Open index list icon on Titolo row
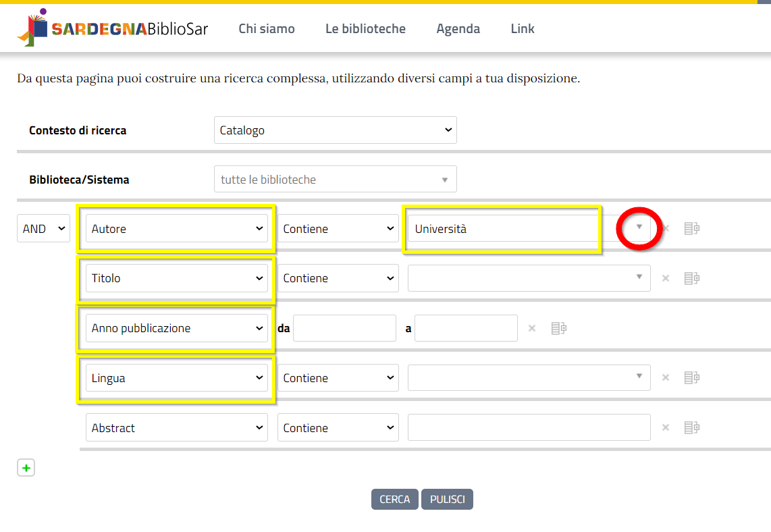 [x=691, y=278]
